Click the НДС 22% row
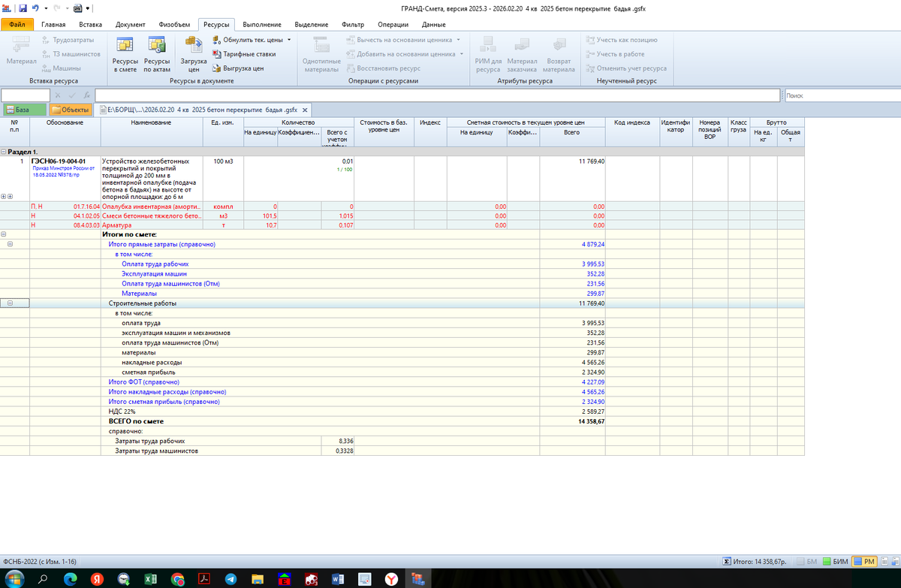The height and width of the screenshot is (588, 901). [402, 412]
